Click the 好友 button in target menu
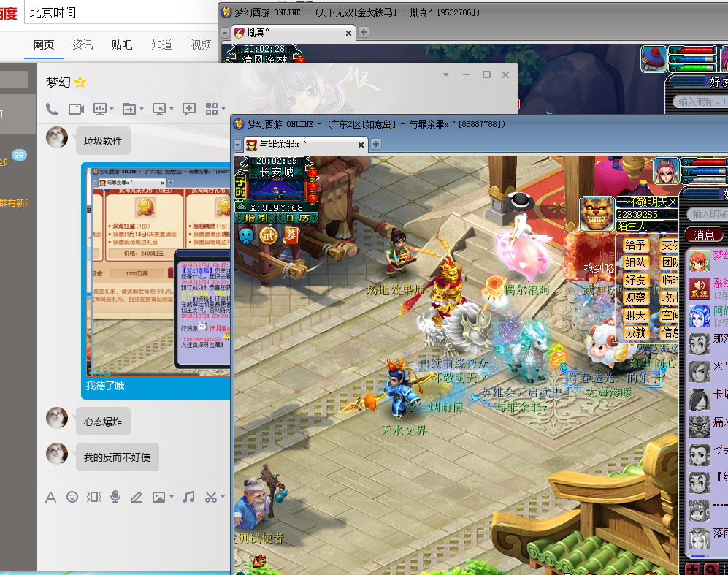The width and height of the screenshot is (728, 575). point(635,281)
